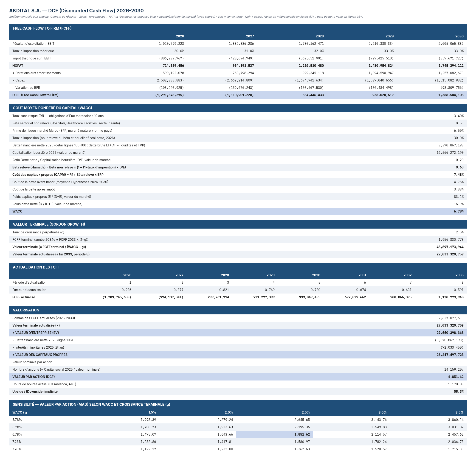The width and height of the screenshot is (476, 456).
Task: Select equity value "26,217,497,725"
Action: (x=450, y=355)
